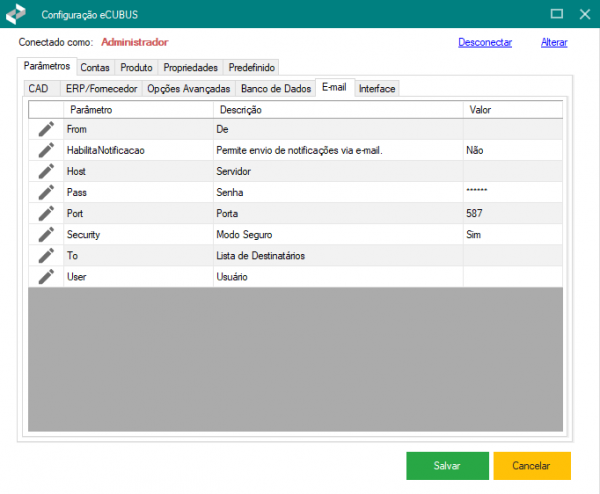
Task: Open the Banco de Dados sub-tab
Action: (276, 89)
